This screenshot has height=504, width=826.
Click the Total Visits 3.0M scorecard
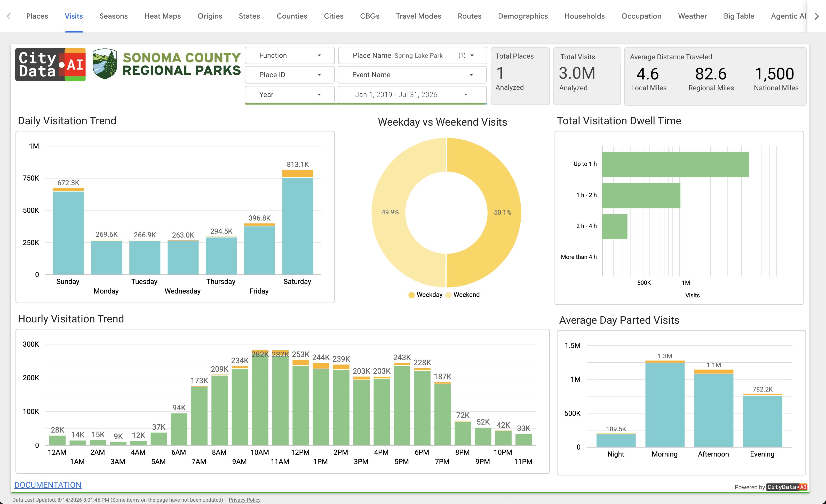tap(587, 76)
